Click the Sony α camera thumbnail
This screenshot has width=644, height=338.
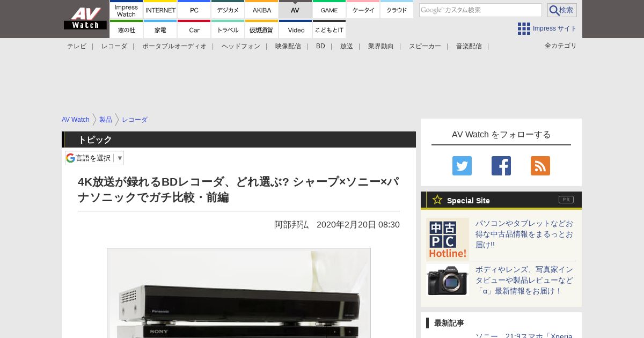(x=448, y=280)
